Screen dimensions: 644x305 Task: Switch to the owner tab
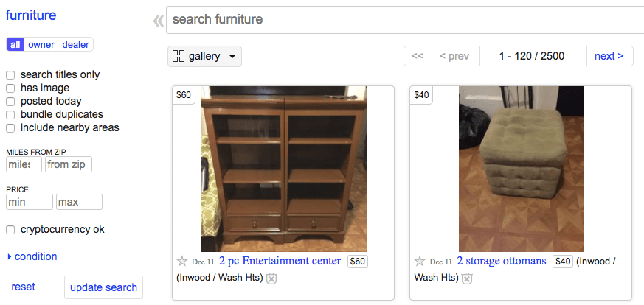click(x=41, y=45)
